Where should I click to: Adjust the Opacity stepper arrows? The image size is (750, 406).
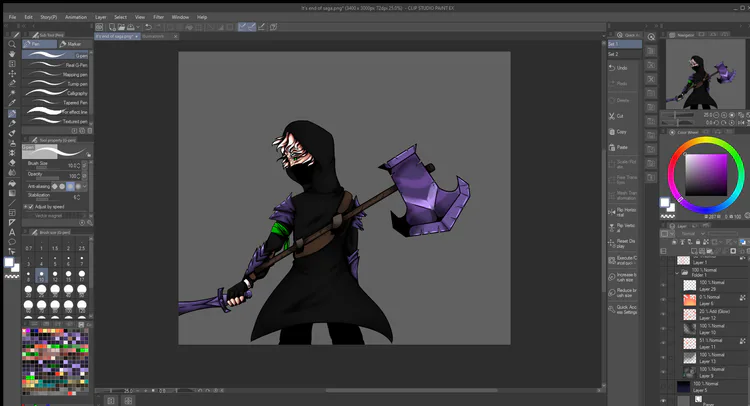click(x=78, y=176)
